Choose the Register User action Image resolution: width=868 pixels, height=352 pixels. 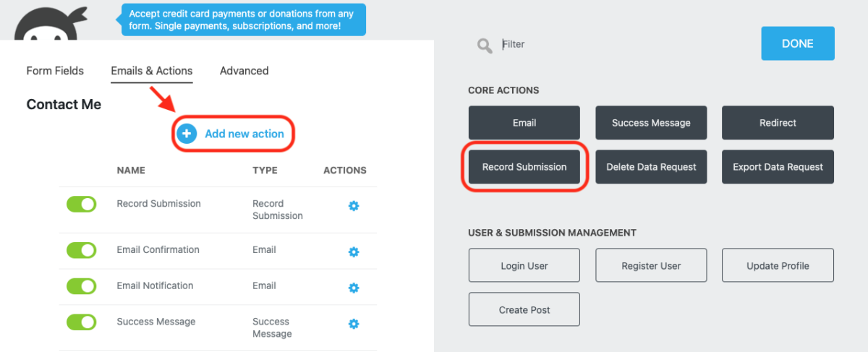tap(651, 266)
